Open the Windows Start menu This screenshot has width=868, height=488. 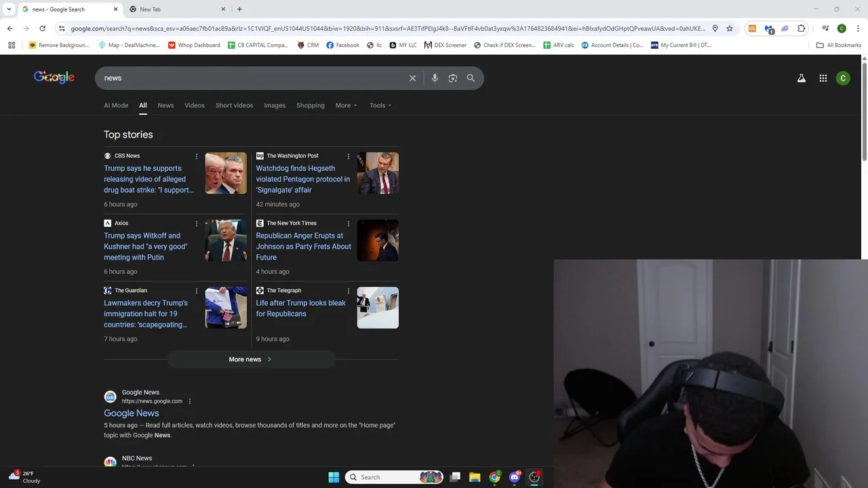[334, 477]
